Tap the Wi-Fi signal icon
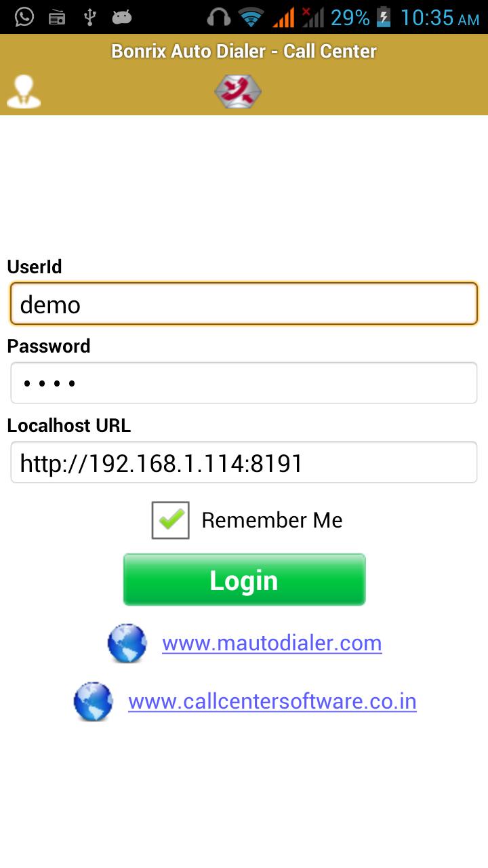The image size is (488, 868). (x=252, y=17)
